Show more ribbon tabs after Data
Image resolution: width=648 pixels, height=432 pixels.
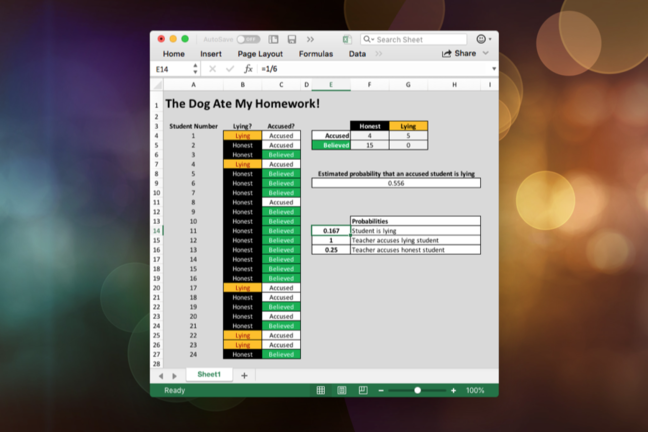pyautogui.click(x=378, y=54)
